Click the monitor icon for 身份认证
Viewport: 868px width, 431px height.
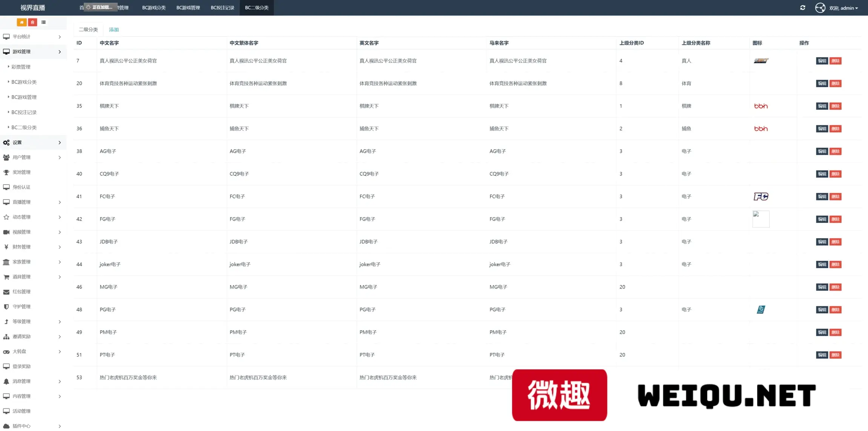[6, 187]
